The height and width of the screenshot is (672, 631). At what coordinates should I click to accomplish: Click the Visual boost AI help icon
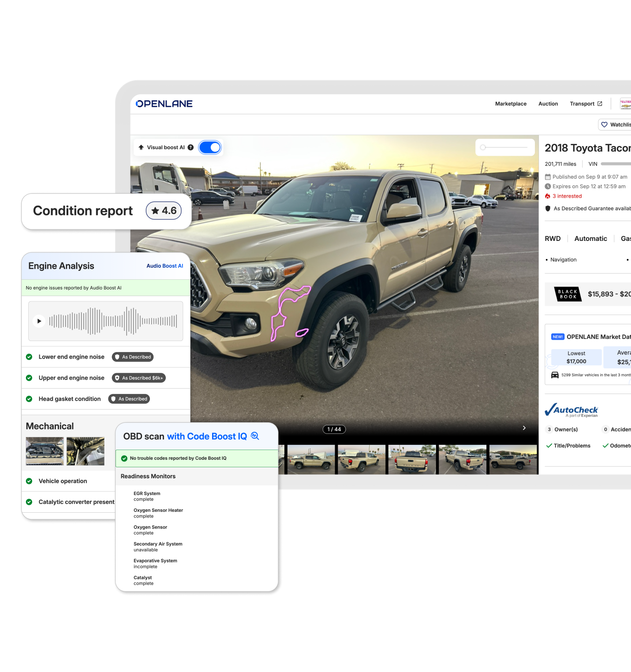[x=190, y=147]
